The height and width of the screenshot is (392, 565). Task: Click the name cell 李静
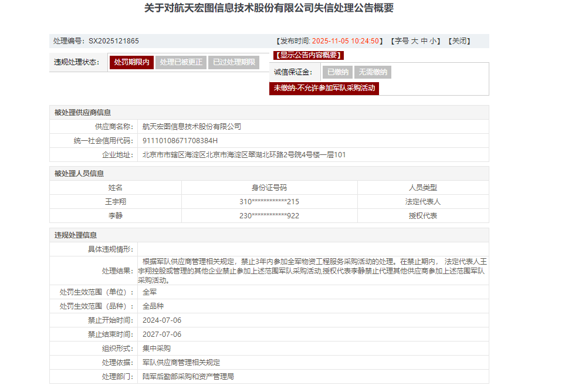click(x=116, y=215)
